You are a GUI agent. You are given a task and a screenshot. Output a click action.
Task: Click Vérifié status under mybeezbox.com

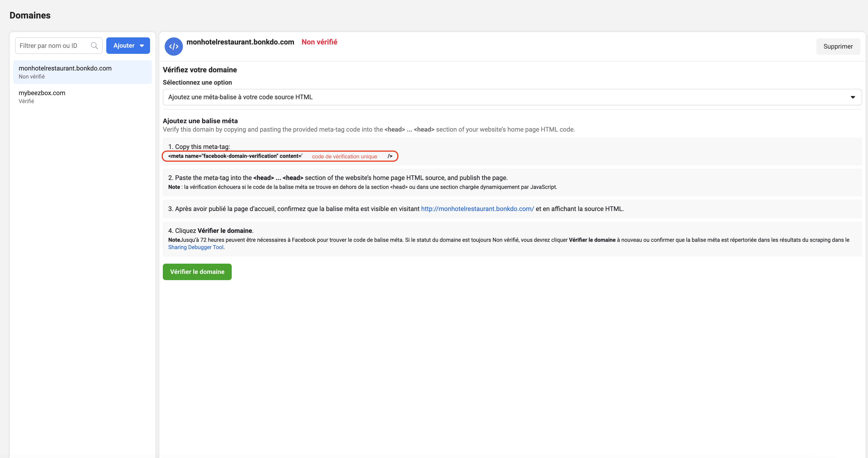coord(26,101)
